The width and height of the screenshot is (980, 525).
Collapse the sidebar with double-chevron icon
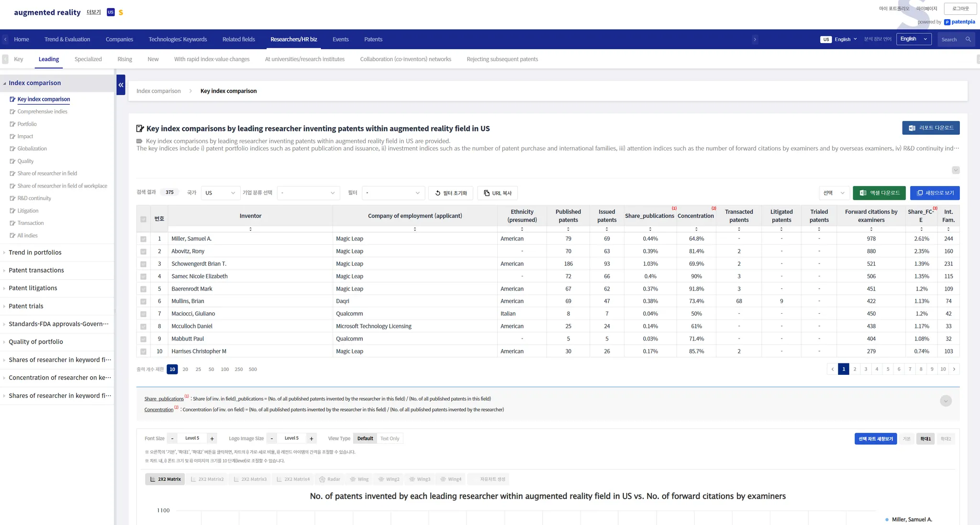(121, 85)
